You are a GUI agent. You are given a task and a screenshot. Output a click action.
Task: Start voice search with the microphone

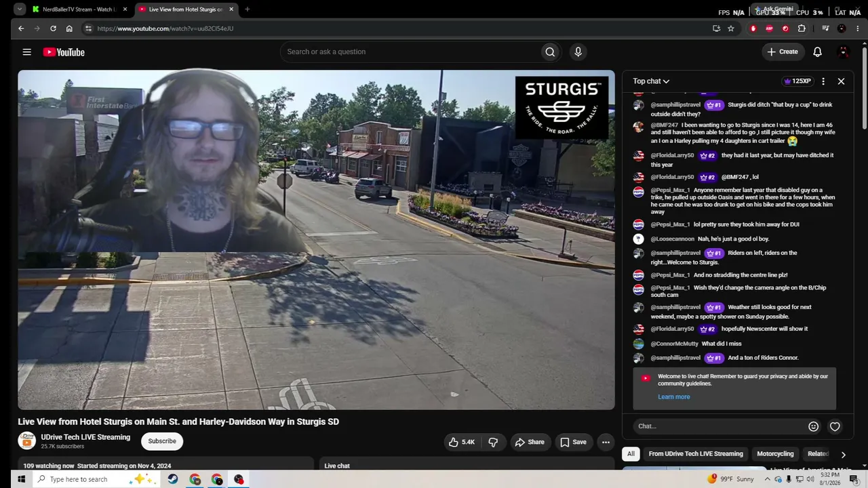point(578,52)
